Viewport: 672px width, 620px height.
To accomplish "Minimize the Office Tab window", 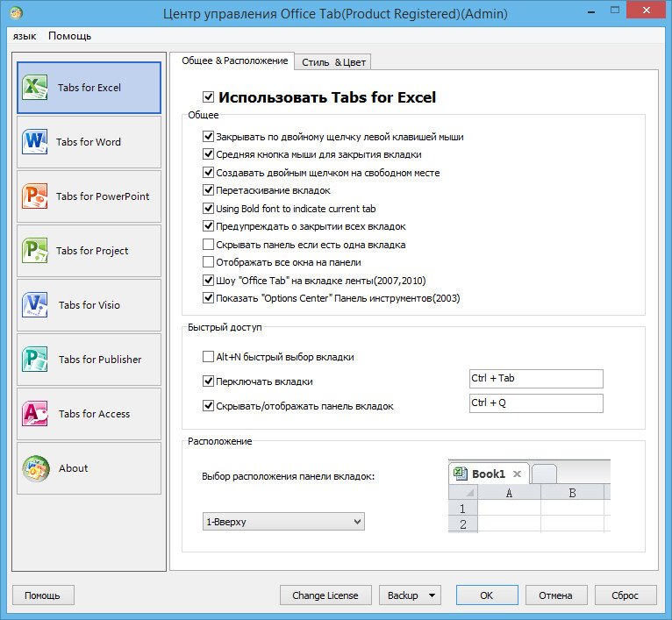I will click(591, 11).
